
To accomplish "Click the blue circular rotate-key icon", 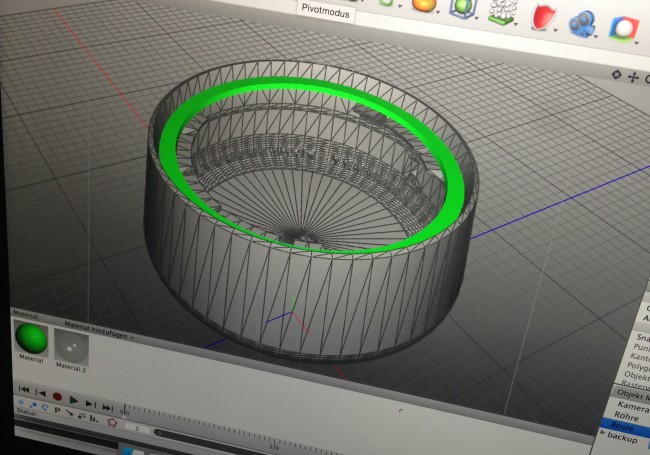I will click(x=45, y=407).
